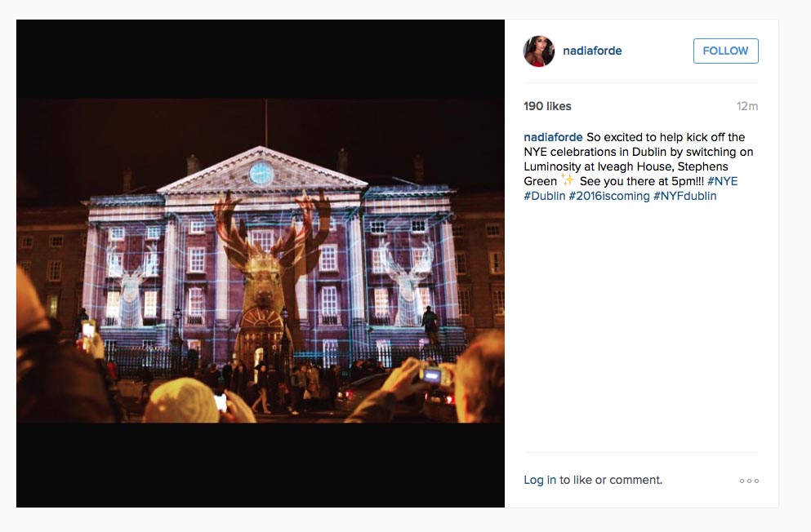
Task: Open the #NYE hashtag
Action: [x=723, y=181]
